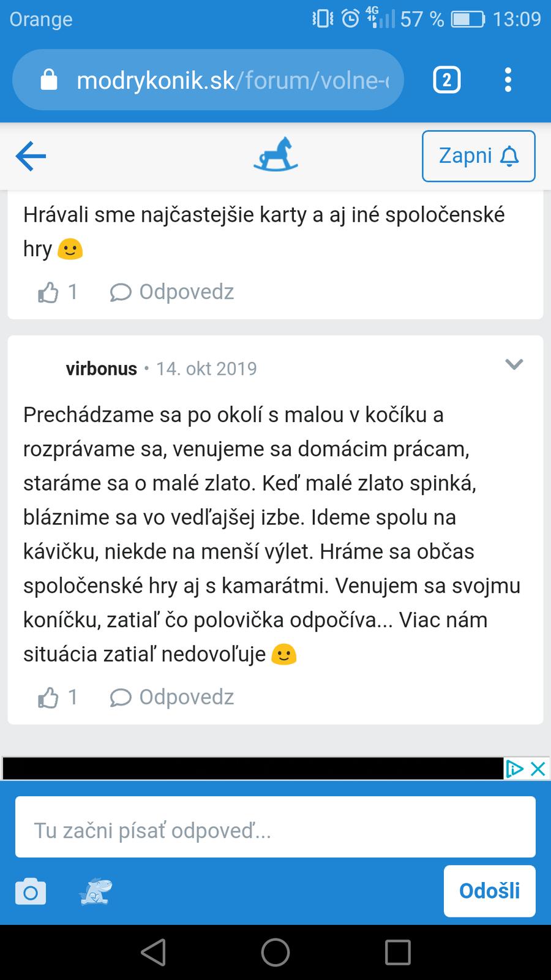Like the card games comment
The width and height of the screenshot is (551, 980).
click(49, 292)
